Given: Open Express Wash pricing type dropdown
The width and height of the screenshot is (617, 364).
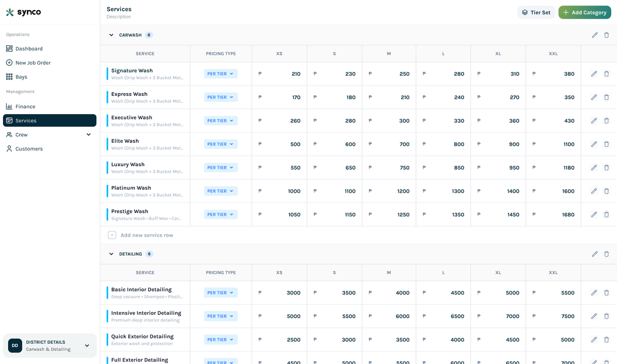Looking at the screenshot, I should coord(221,97).
